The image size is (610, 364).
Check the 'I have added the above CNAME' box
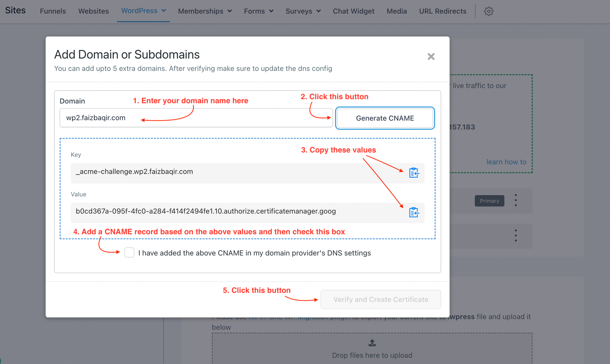pos(129,253)
